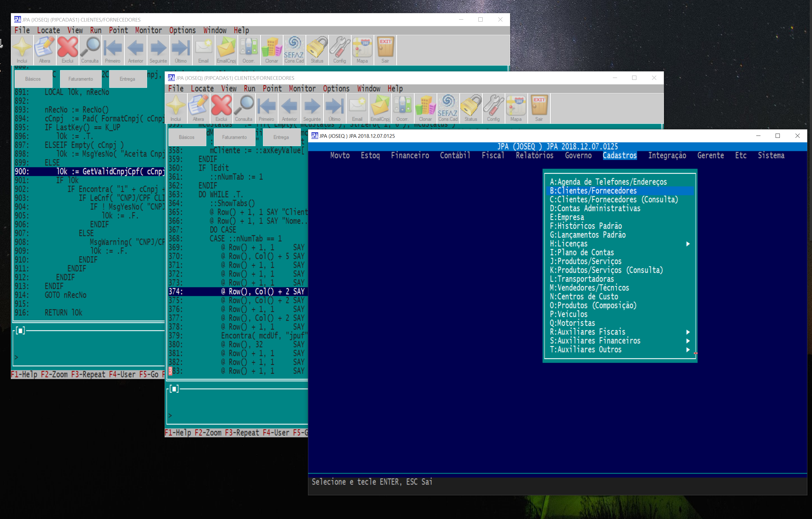Open the Monitor menu in the back window
This screenshot has height=519, width=812.
[x=148, y=30]
